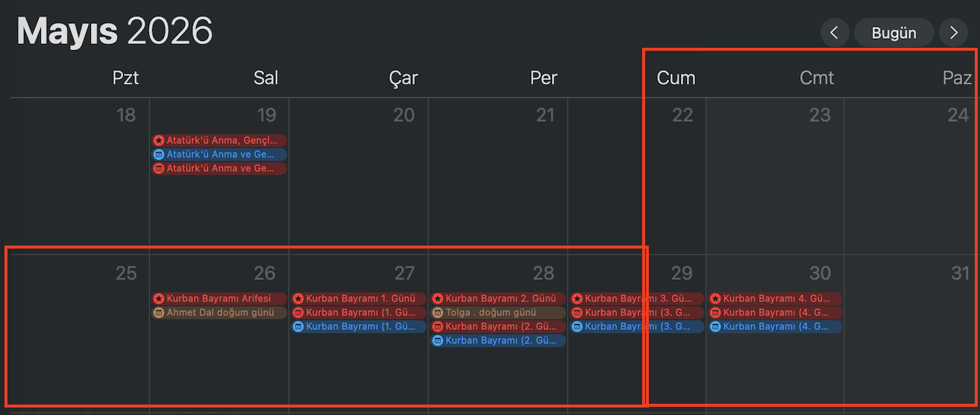Viewport: 980px width, 415px height.
Task: Click star icon on Kurban Bayramı 1. Günü
Action: [298, 299]
